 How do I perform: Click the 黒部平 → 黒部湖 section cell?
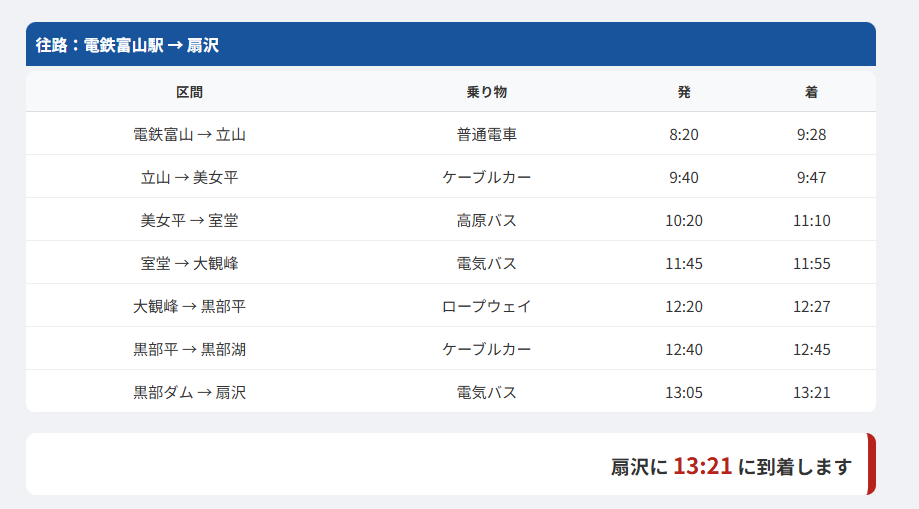pyautogui.click(x=189, y=349)
